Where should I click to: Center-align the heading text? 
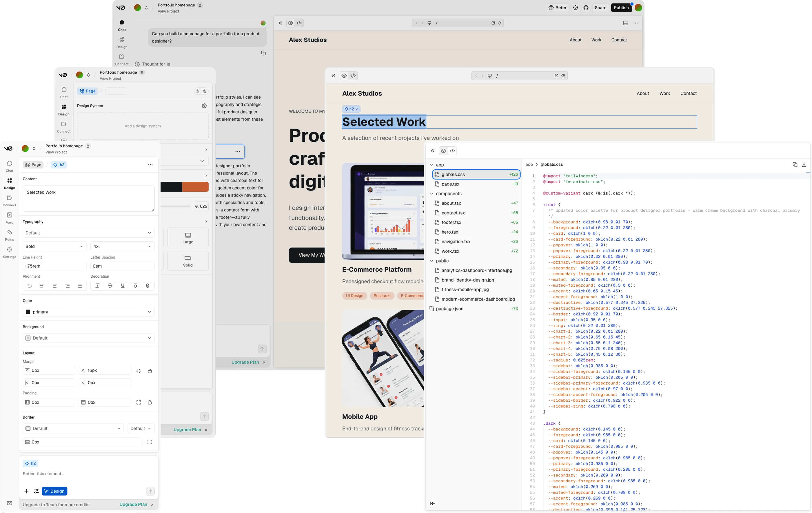click(55, 286)
